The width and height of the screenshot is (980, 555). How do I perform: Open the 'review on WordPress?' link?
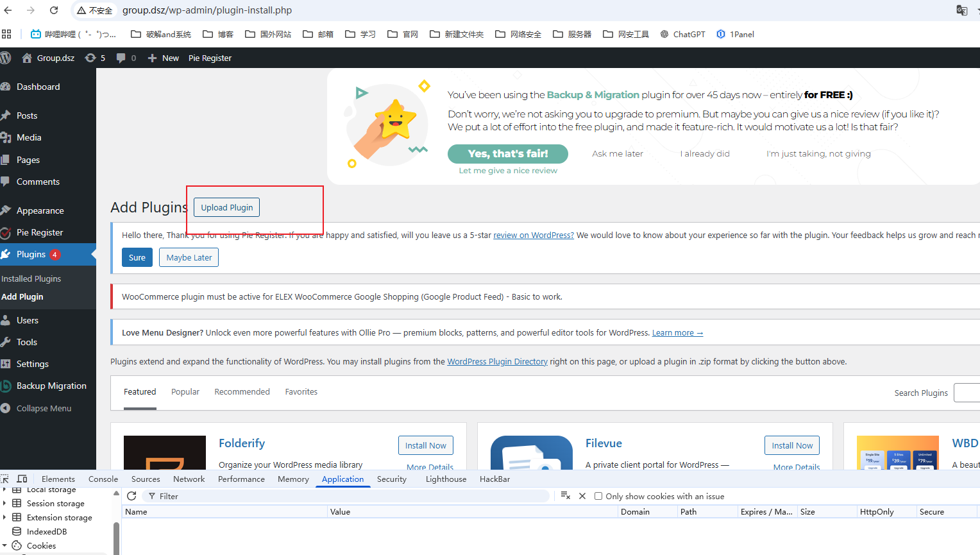tap(534, 235)
